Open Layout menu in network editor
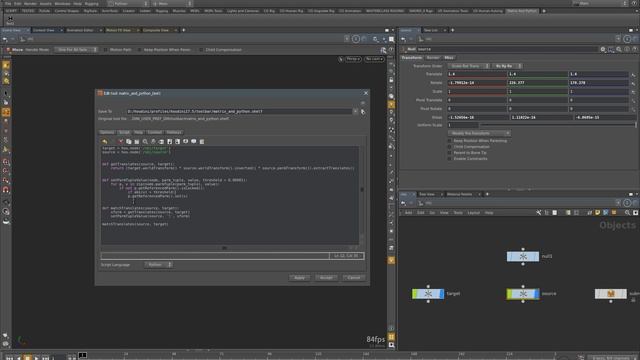The height and width of the screenshot is (360, 640). coord(473,213)
